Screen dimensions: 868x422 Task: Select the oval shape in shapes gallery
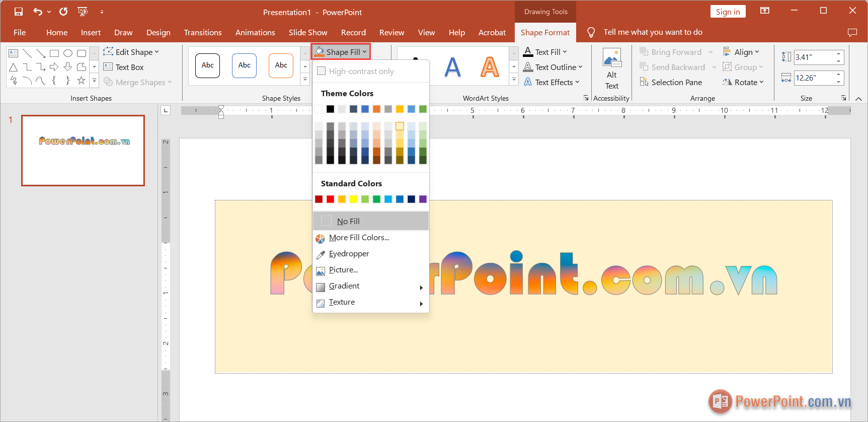click(x=68, y=53)
